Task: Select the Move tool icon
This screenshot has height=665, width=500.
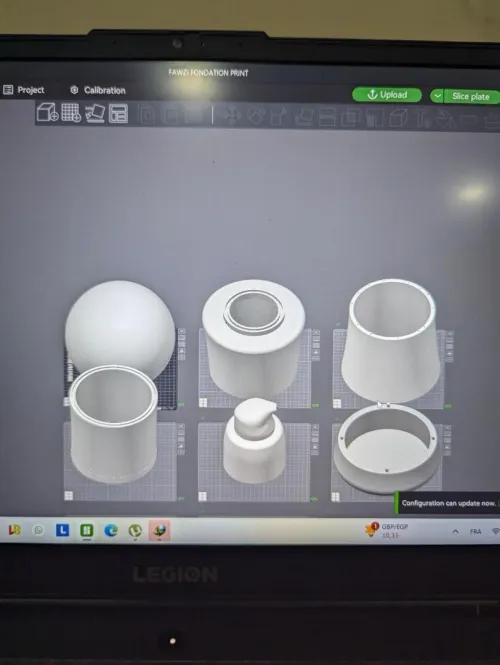Action: (x=232, y=116)
